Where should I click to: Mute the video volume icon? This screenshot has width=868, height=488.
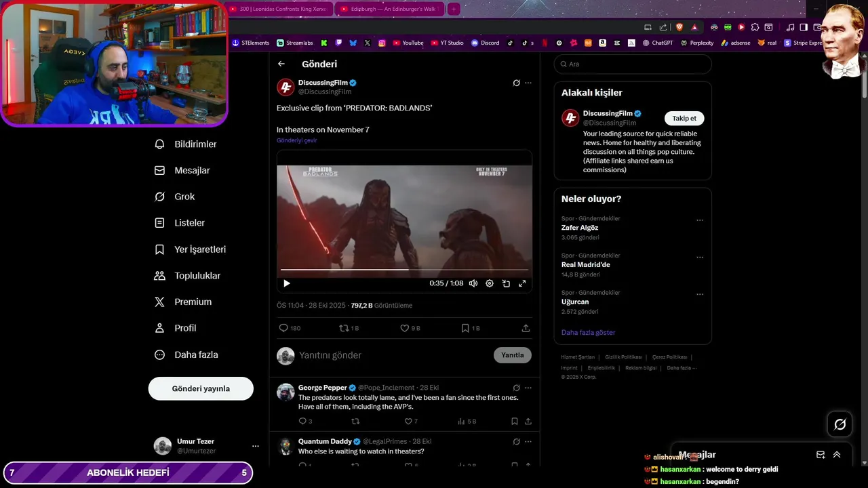(473, 283)
